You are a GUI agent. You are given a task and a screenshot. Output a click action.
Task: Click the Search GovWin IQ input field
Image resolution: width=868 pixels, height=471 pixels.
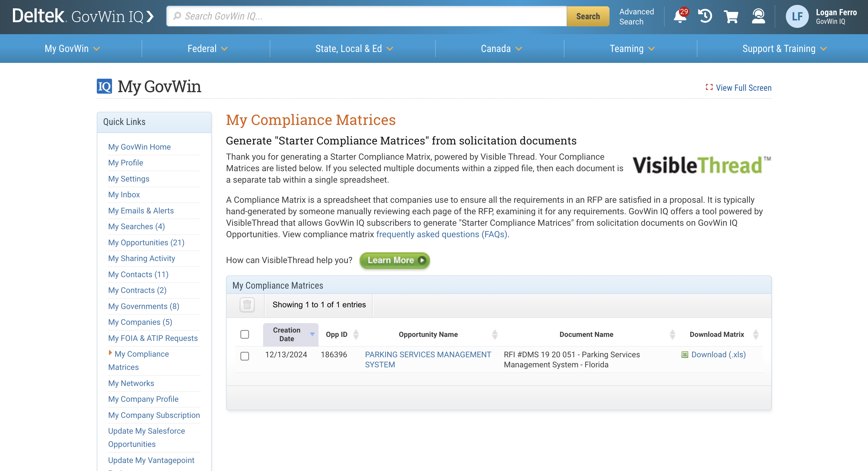(x=371, y=16)
